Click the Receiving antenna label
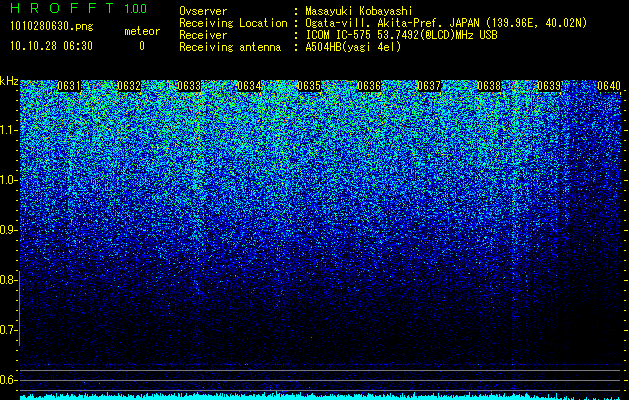Screen dimensions: 629x400 coord(230,47)
